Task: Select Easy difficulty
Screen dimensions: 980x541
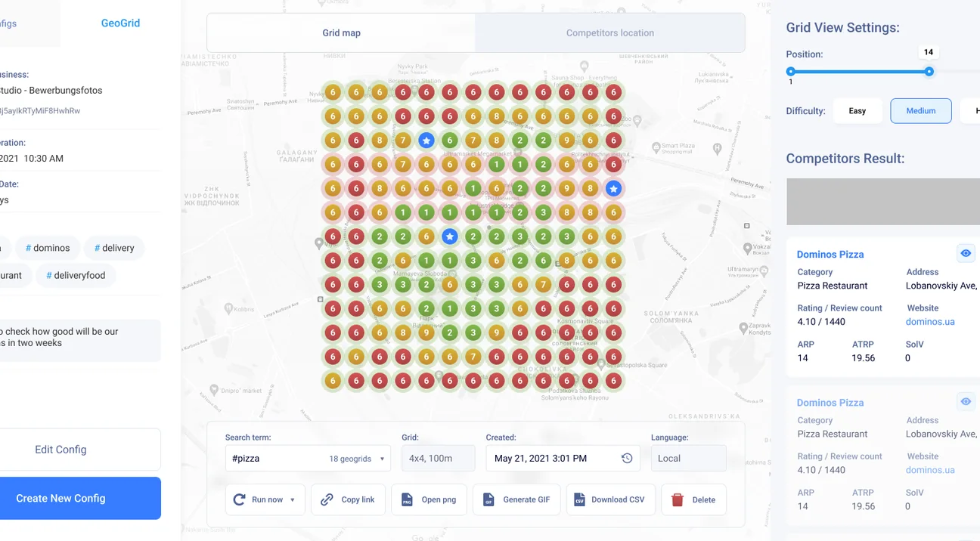Action: (x=857, y=110)
